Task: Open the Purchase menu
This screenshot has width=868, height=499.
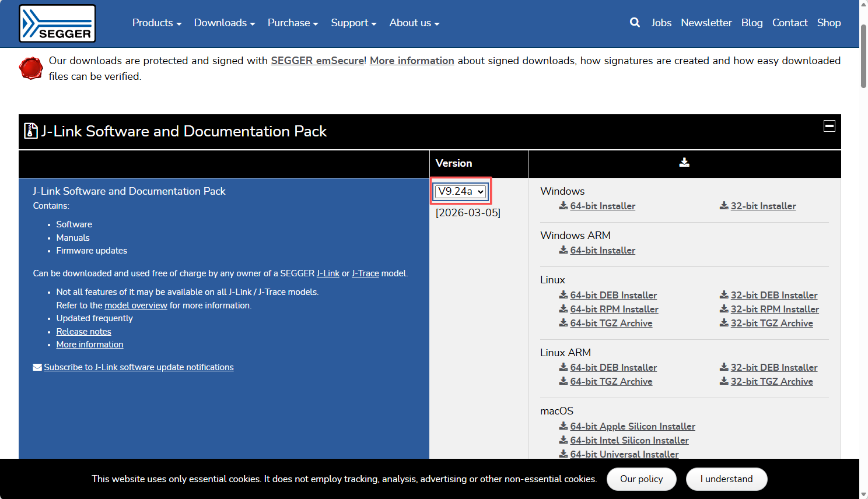Action: pos(293,23)
